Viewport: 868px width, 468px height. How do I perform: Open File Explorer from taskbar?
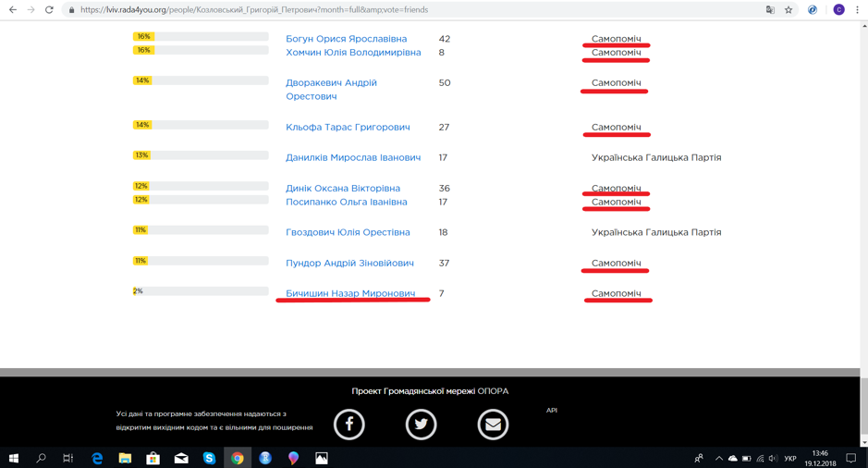[125, 458]
